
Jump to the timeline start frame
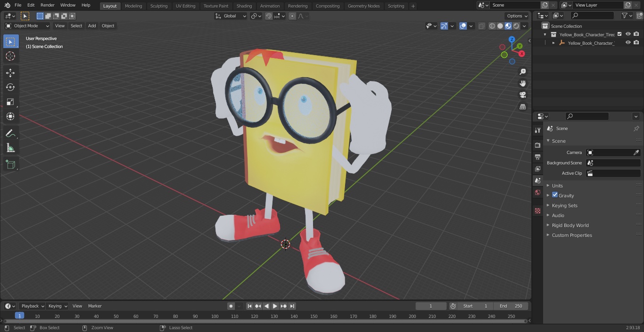click(250, 306)
